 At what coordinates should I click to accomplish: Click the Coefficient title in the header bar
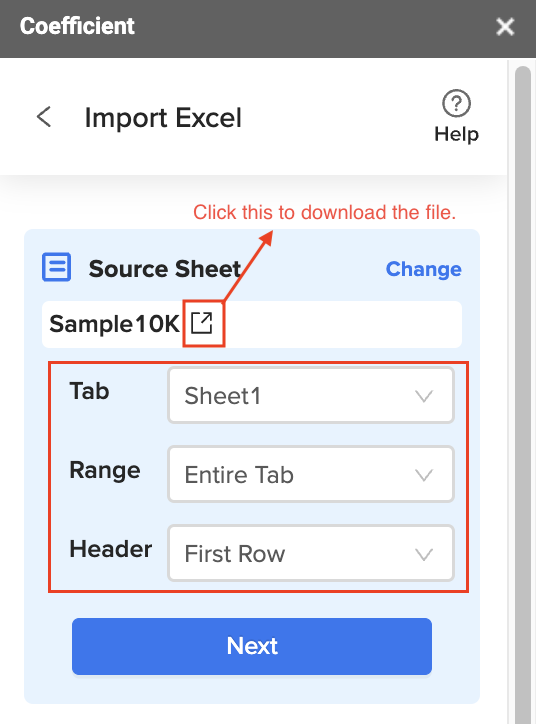click(x=77, y=26)
